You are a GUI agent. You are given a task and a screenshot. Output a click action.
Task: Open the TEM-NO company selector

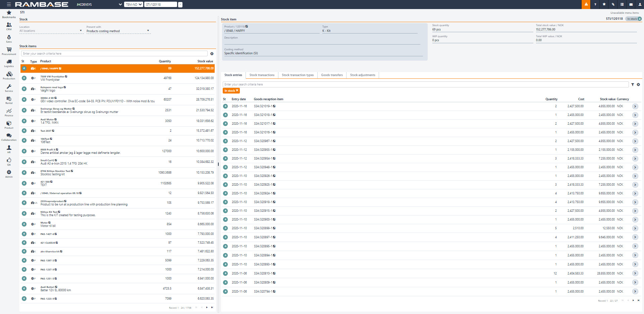[x=133, y=4]
